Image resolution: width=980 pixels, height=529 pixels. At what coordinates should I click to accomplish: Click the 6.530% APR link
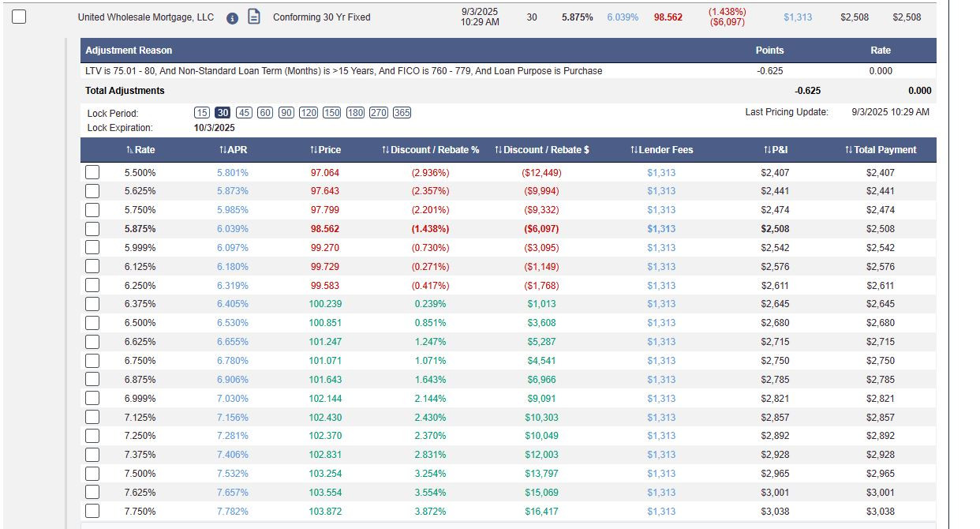[233, 323]
